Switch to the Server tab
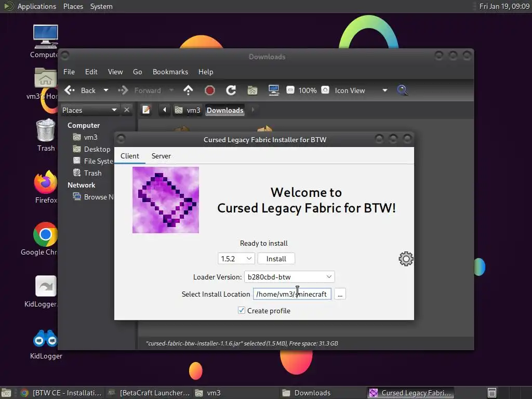 point(161,156)
